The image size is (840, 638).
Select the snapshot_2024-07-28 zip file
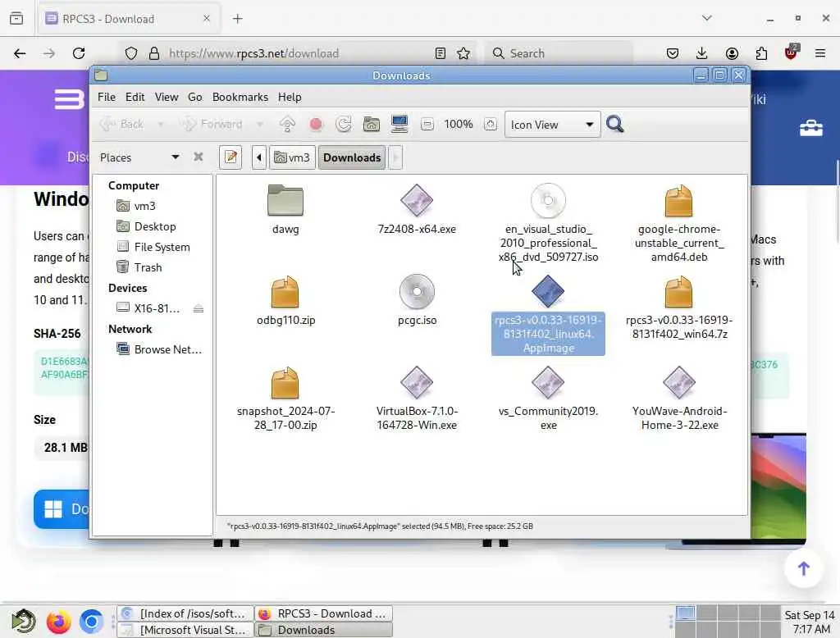coord(285,382)
